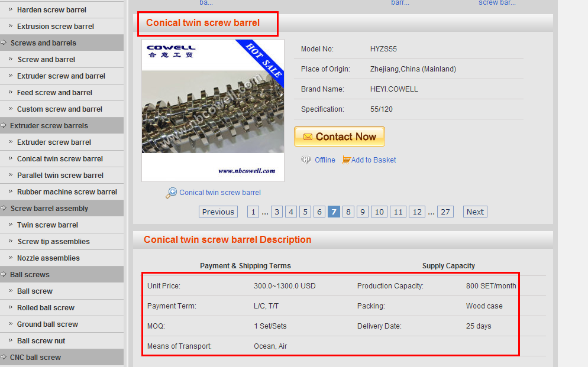Click Zhejiang,China (Mainland) origin value
588x367 pixels.
(x=413, y=69)
